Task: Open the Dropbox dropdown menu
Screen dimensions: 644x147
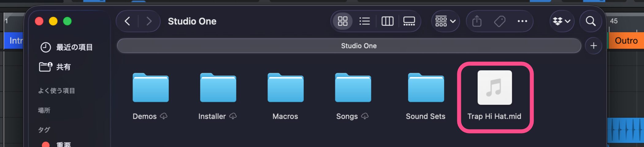Action: click(561, 21)
